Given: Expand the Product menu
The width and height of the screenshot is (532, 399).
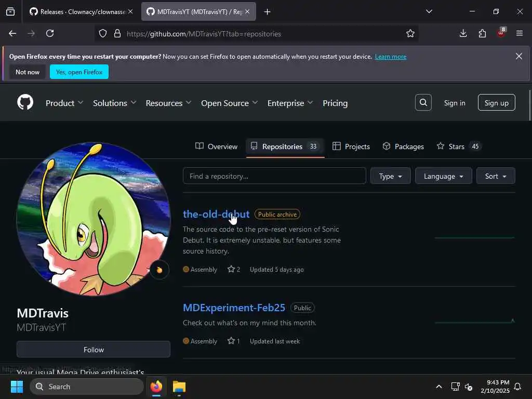Looking at the screenshot, I should click(x=64, y=103).
